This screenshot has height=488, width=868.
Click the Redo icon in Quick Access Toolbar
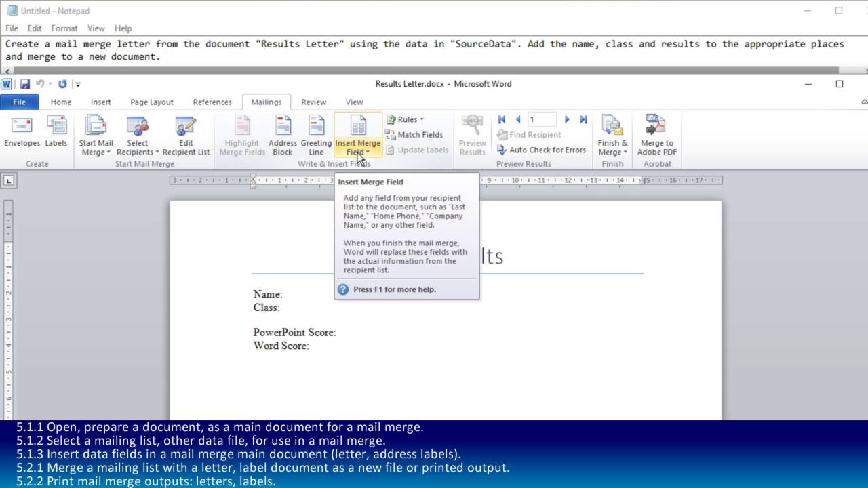coord(62,84)
